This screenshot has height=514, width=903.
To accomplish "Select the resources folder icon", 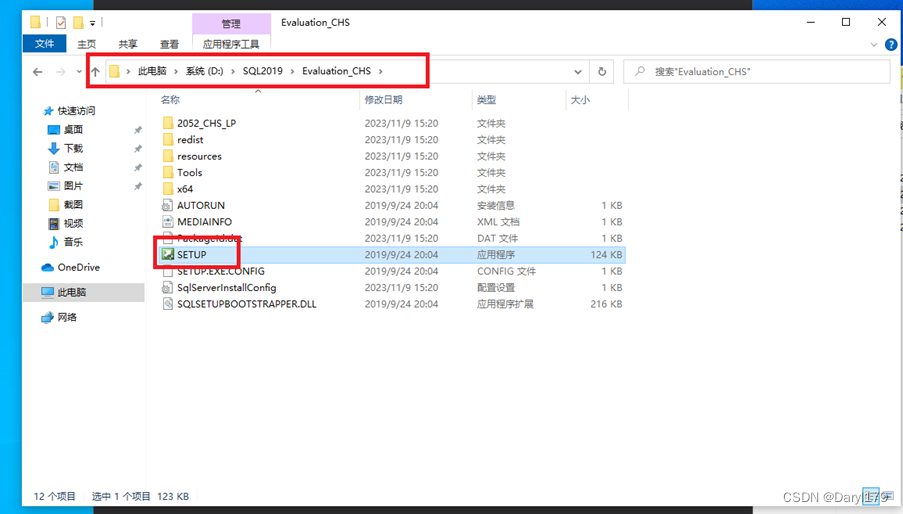I will tap(168, 156).
